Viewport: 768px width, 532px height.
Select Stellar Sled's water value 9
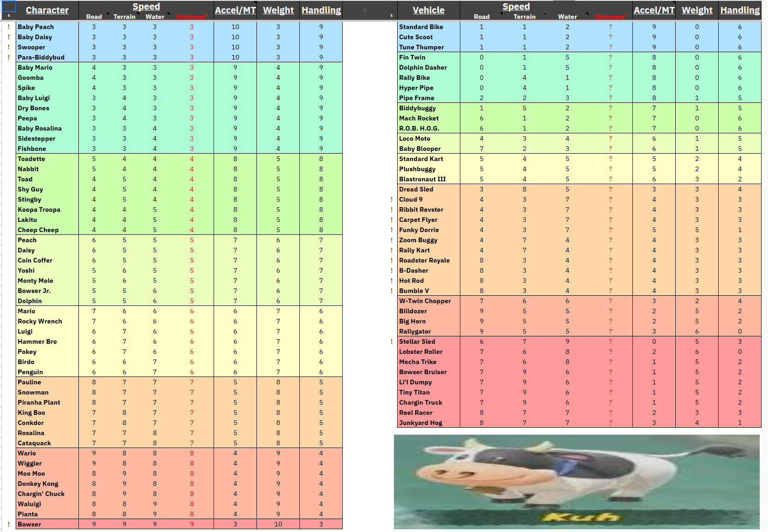click(567, 341)
